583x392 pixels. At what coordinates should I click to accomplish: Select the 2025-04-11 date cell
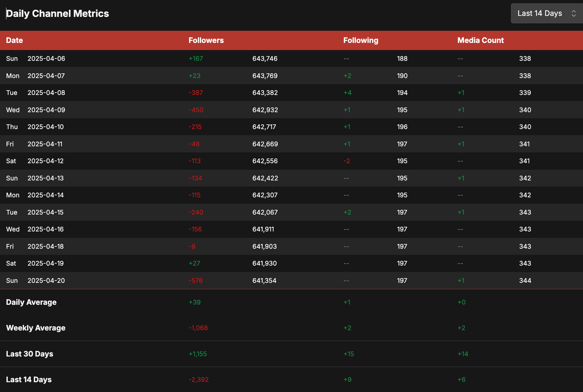(45, 144)
